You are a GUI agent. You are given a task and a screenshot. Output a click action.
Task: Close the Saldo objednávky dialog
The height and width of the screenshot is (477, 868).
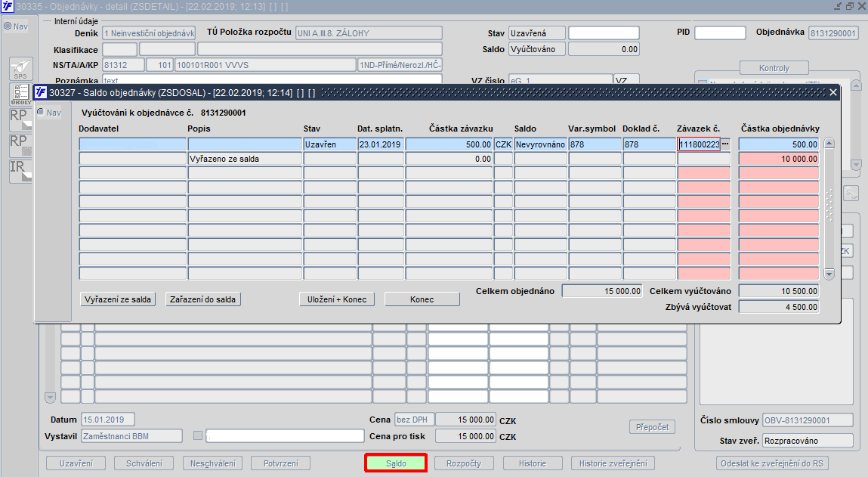(833, 92)
